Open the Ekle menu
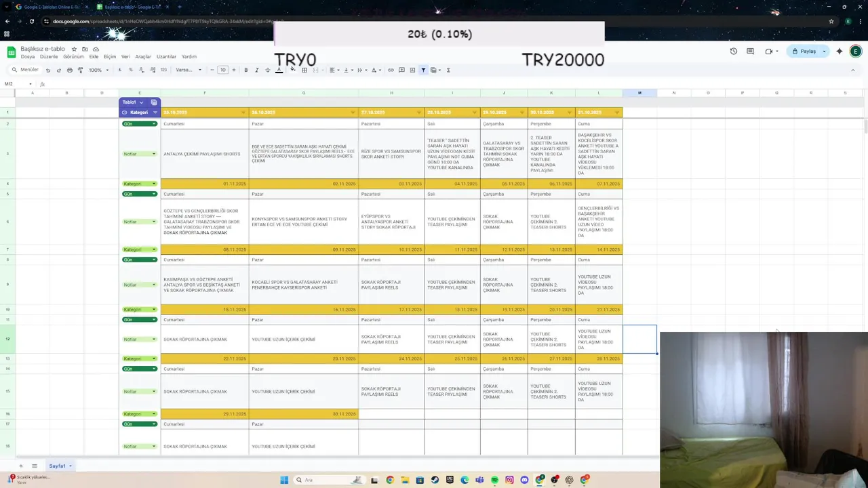Viewport: 868px width, 488px height. pyautogui.click(x=94, y=57)
